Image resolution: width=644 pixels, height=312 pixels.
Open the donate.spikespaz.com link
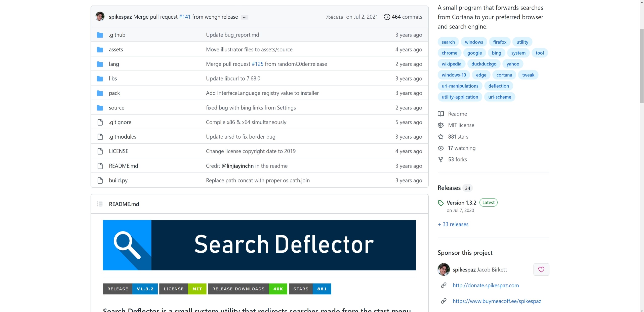(486, 285)
